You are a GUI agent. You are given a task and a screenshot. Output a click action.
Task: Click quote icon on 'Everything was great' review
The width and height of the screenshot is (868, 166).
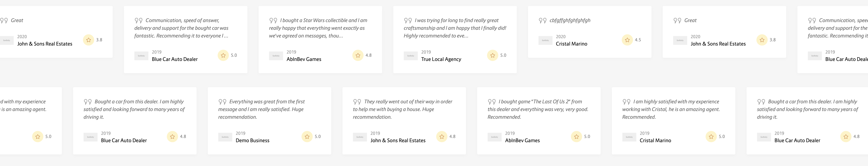pyautogui.click(x=222, y=102)
